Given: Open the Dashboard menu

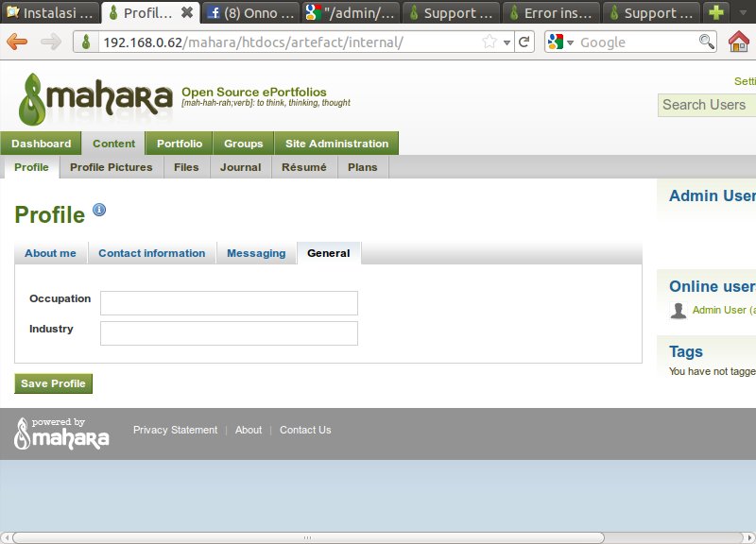Looking at the screenshot, I should tap(41, 144).
